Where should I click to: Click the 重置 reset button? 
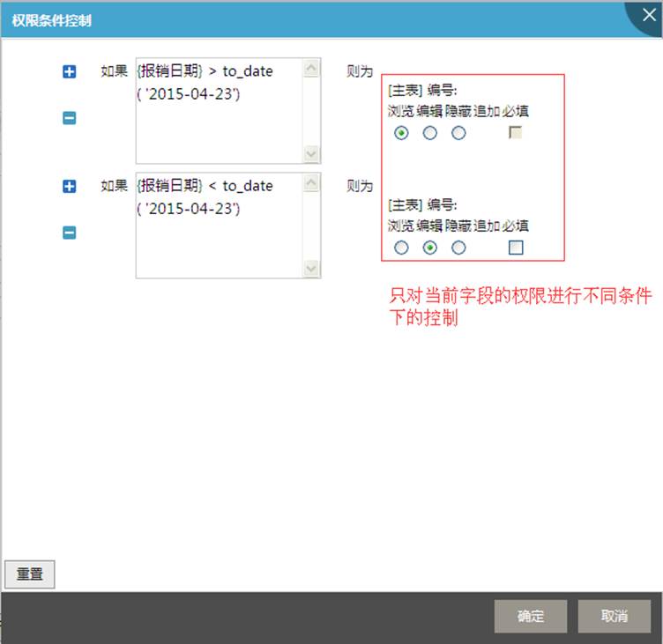30,574
